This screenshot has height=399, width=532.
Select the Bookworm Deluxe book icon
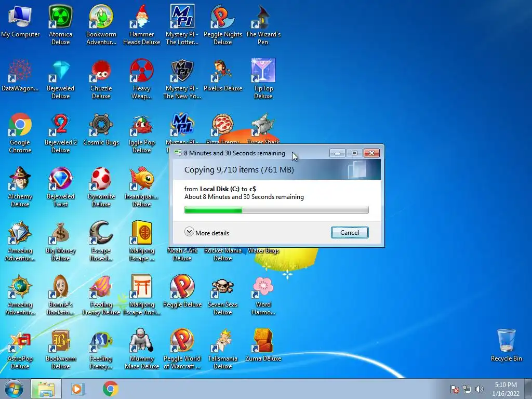[60, 349]
